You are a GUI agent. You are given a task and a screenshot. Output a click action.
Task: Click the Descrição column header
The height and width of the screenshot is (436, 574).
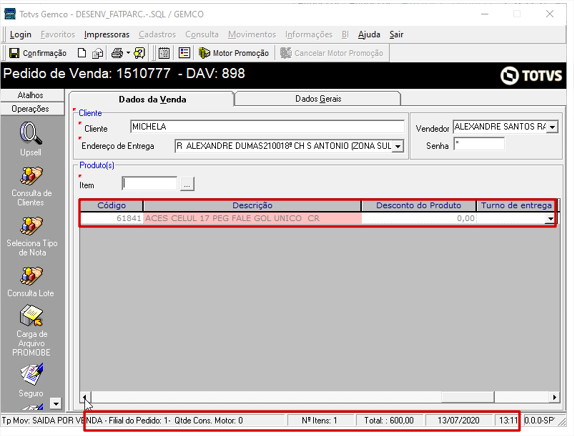click(252, 205)
